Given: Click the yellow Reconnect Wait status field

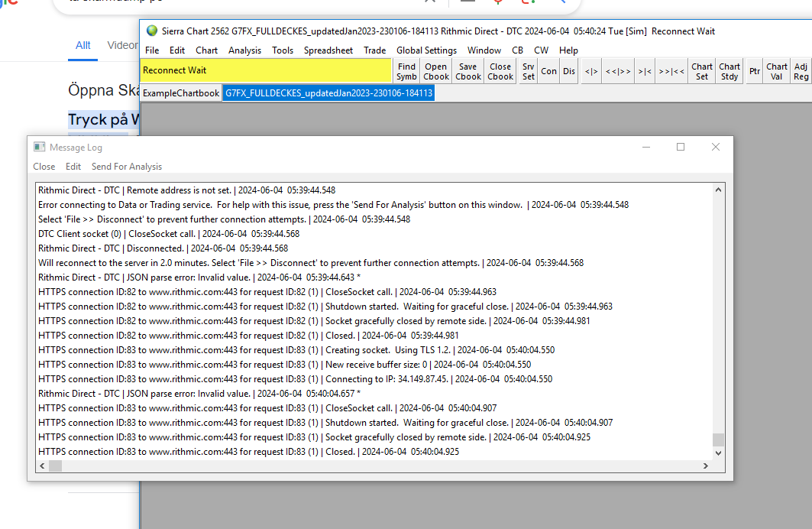Looking at the screenshot, I should (266, 70).
